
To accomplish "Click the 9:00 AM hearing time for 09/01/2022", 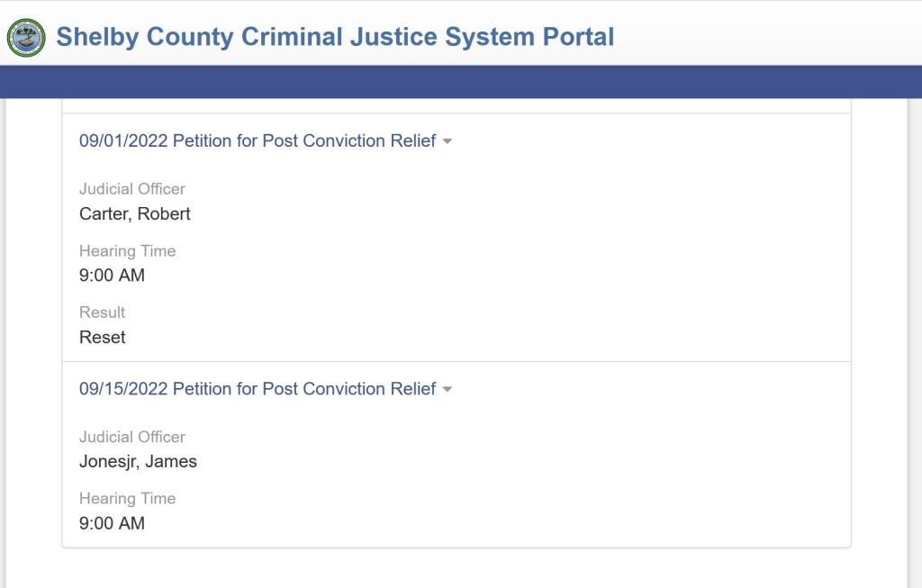I will (x=111, y=275).
